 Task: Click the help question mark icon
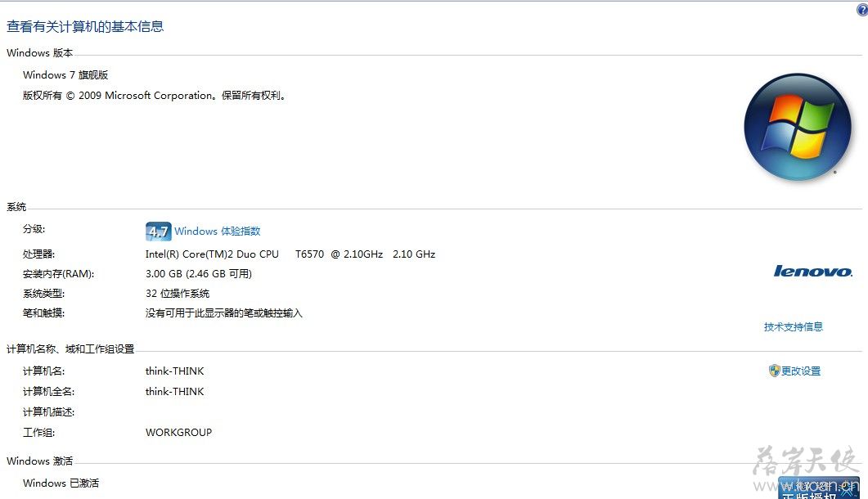point(862,10)
